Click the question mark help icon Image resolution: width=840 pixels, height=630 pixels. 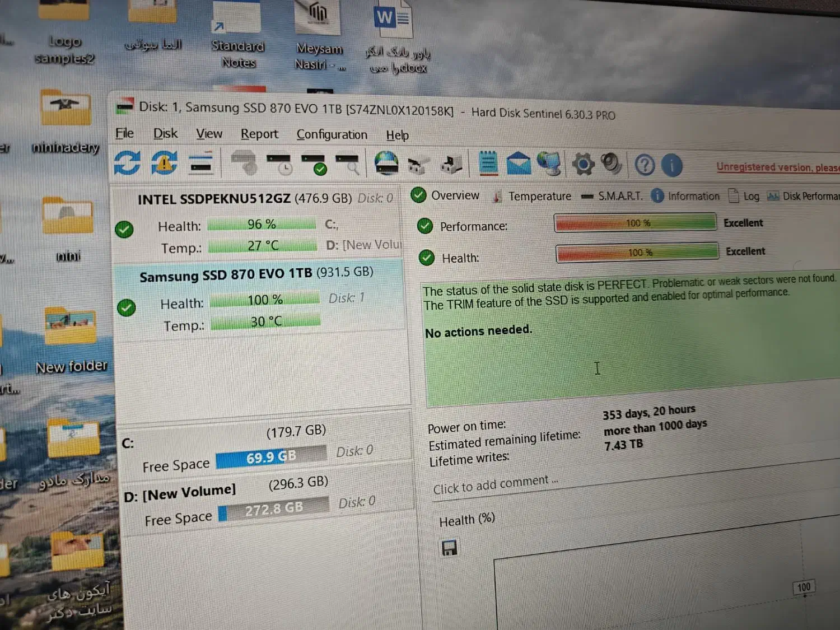click(645, 165)
